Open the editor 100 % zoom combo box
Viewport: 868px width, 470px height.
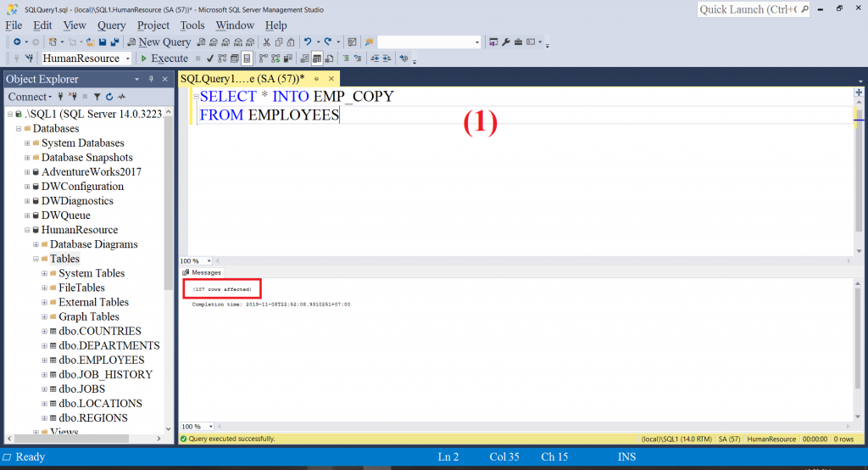pos(196,261)
